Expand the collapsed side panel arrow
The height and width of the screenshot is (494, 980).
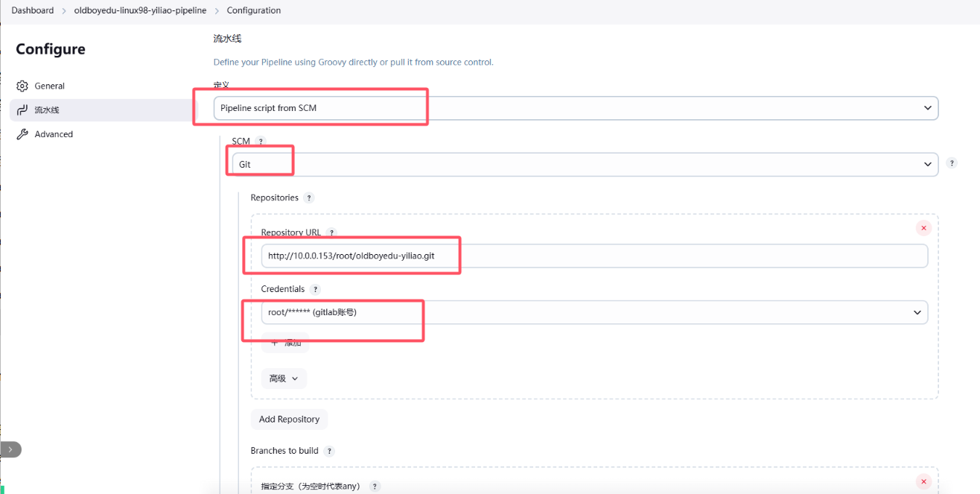pyautogui.click(x=10, y=449)
